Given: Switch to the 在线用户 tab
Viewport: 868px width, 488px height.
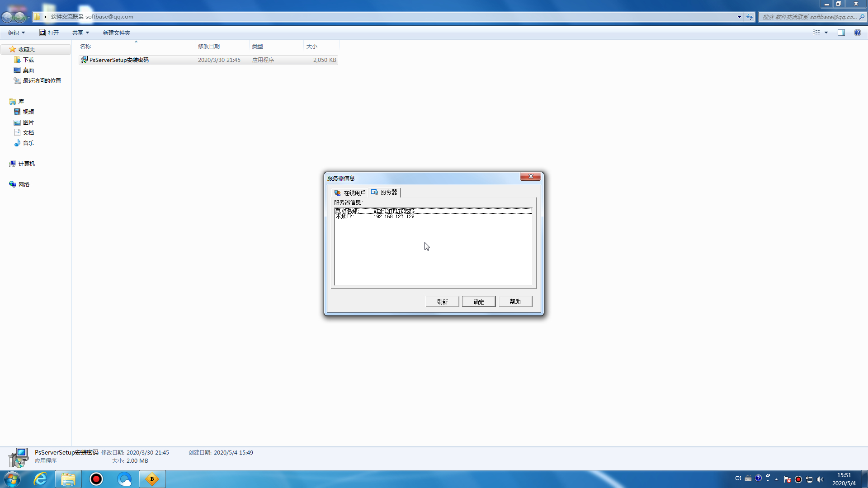Looking at the screenshot, I should pyautogui.click(x=350, y=193).
